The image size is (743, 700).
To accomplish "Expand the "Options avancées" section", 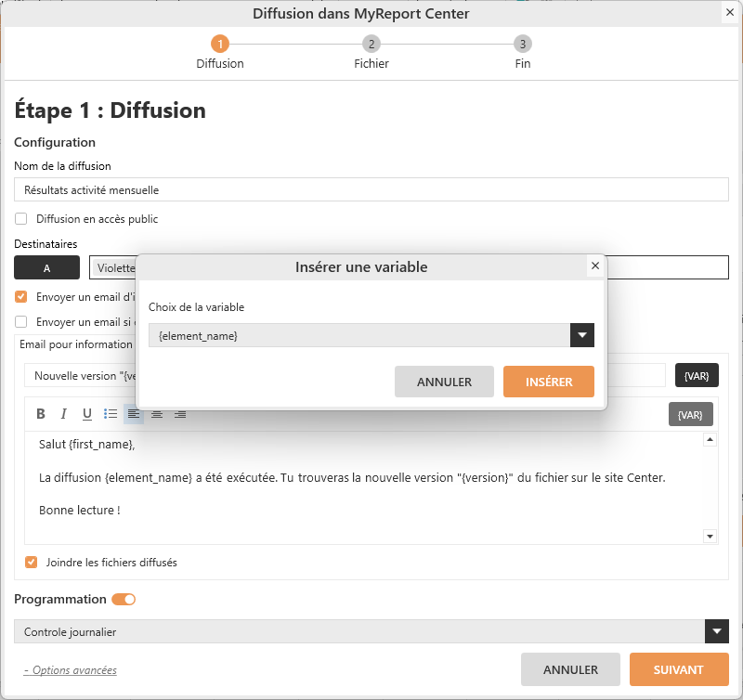I will [71, 670].
